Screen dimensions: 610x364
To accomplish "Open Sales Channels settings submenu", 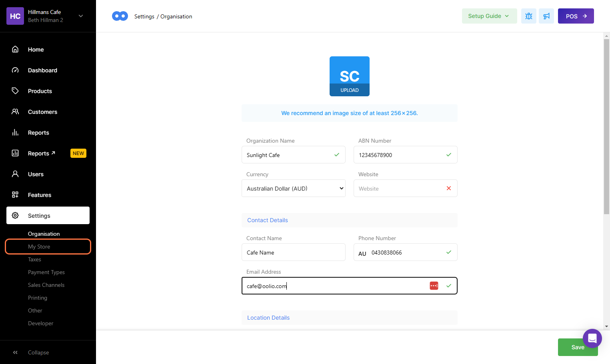I will [46, 285].
